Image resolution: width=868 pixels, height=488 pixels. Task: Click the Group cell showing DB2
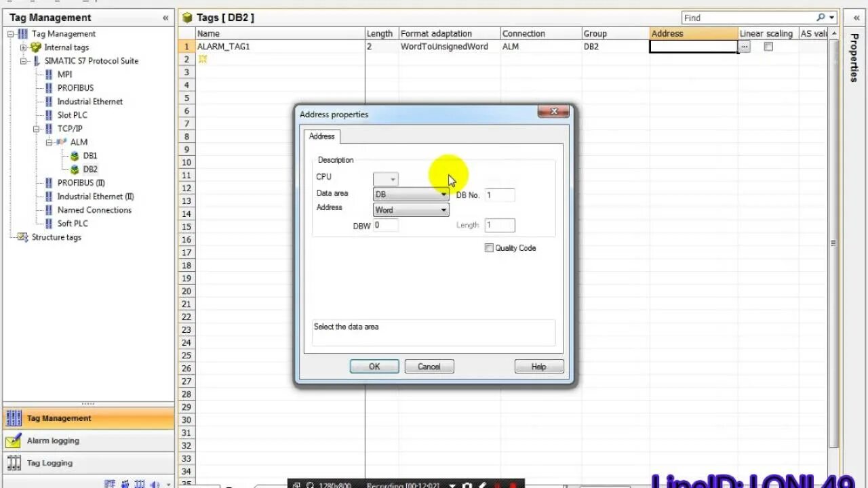616,47
